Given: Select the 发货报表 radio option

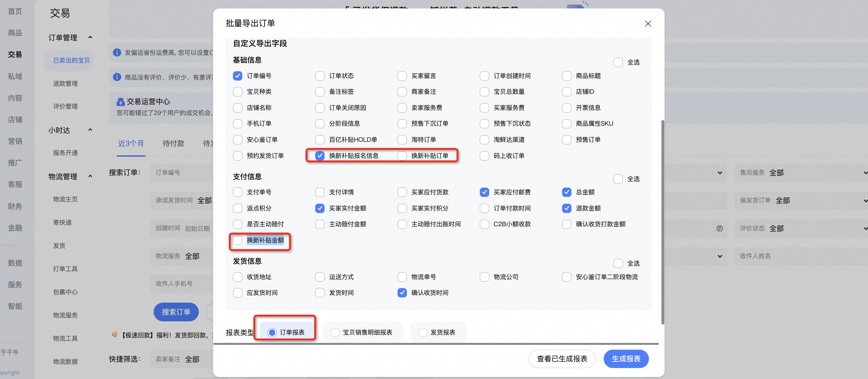Looking at the screenshot, I should [x=422, y=332].
